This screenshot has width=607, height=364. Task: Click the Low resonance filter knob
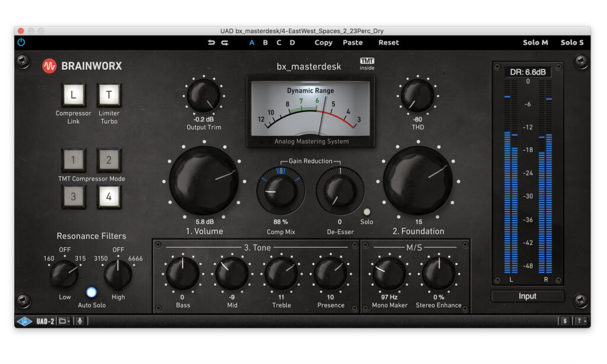64,274
